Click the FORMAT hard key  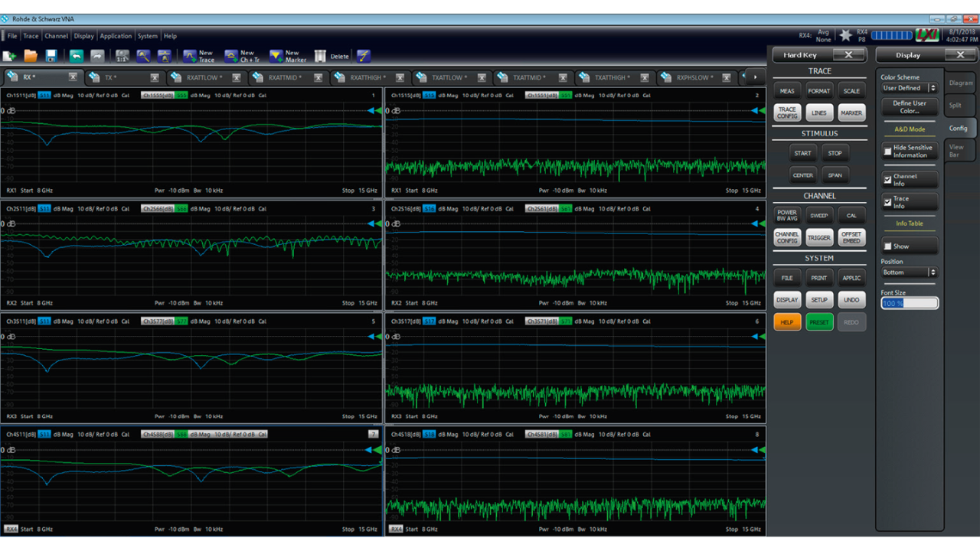819,91
